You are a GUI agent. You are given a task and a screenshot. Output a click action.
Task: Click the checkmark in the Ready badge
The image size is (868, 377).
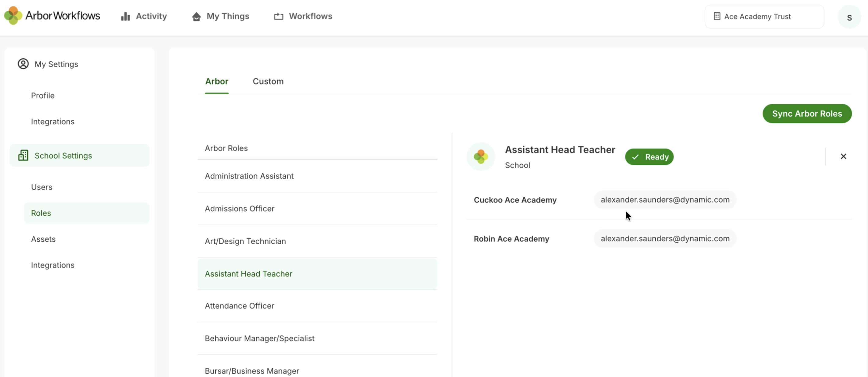[636, 157]
